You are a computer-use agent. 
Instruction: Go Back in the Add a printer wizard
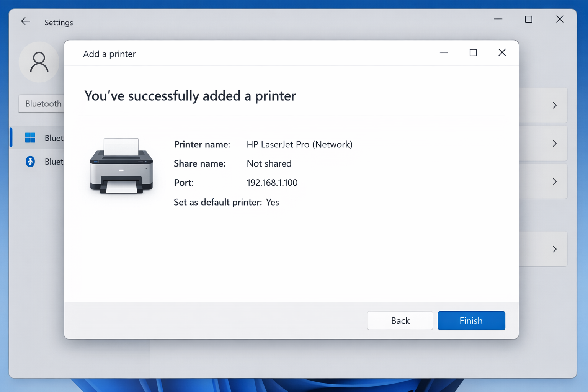[400, 320]
